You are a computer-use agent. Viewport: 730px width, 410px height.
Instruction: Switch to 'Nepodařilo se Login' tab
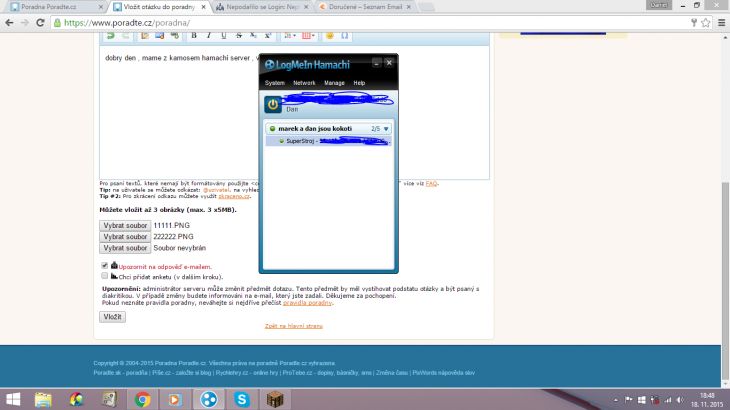click(262, 7)
